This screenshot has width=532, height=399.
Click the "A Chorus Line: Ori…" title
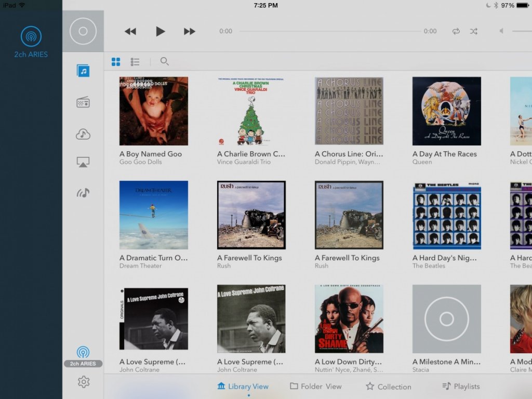349,154
